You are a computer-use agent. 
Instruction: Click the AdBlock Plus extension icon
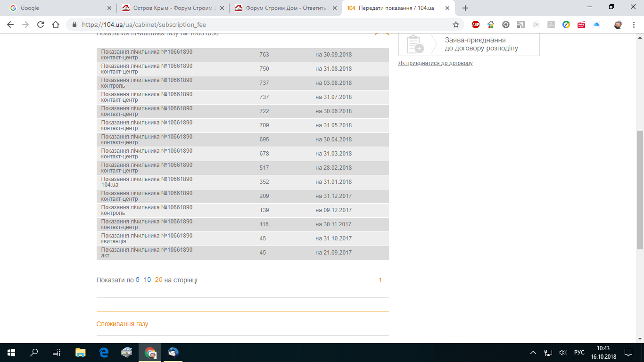coord(476,25)
